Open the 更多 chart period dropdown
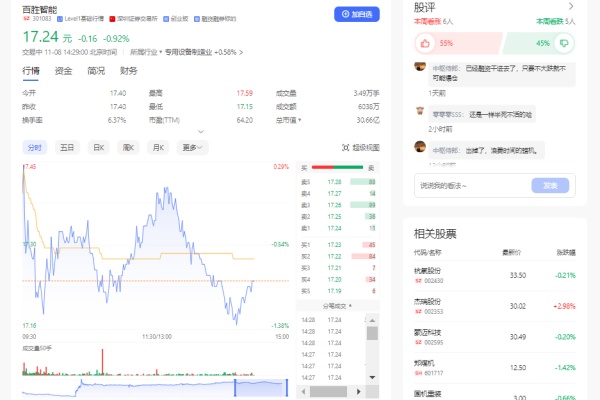 point(192,147)
